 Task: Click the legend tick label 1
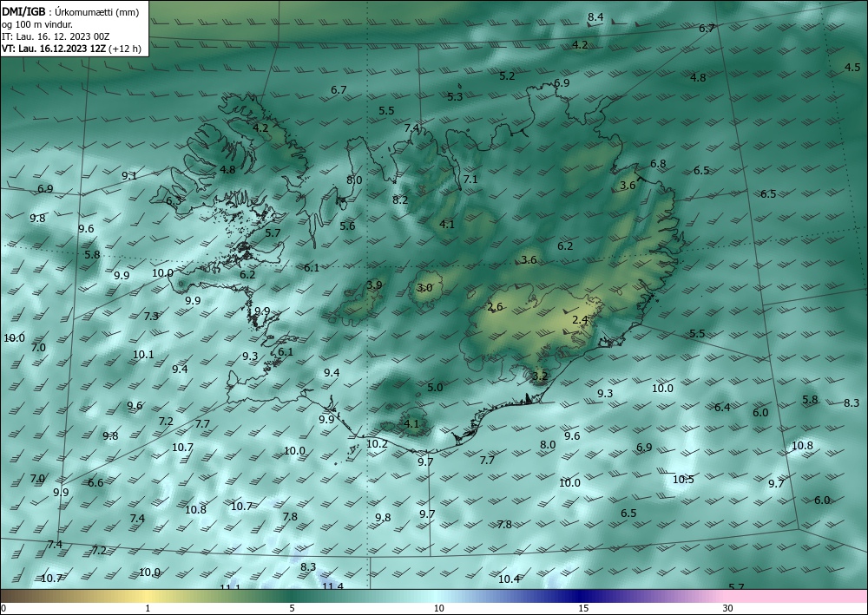[x=148, y=609]
